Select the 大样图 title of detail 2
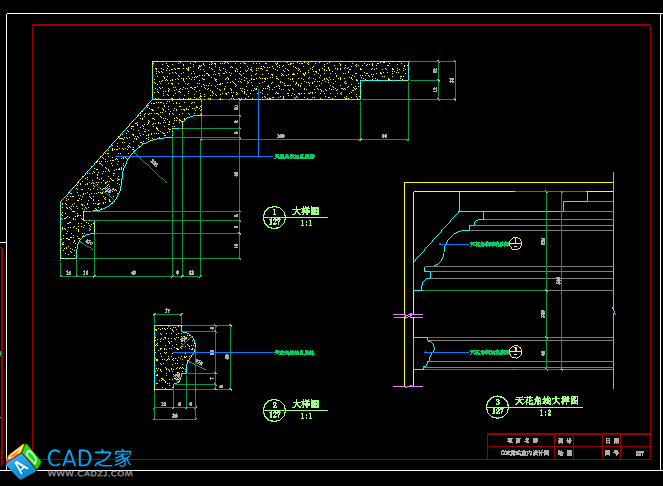The height and width of the screenshot is (486, 663). tap(305, 404)
